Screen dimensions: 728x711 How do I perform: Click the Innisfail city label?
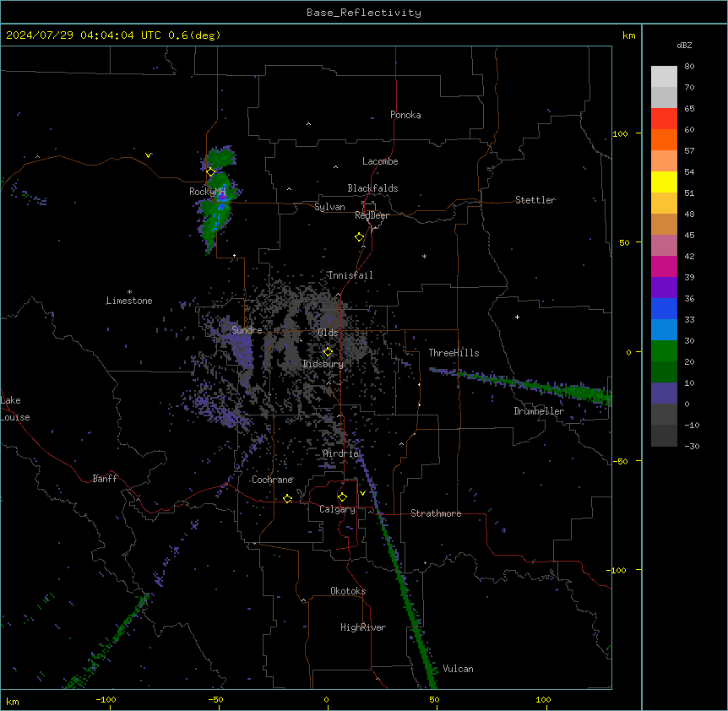pos(350,275)
